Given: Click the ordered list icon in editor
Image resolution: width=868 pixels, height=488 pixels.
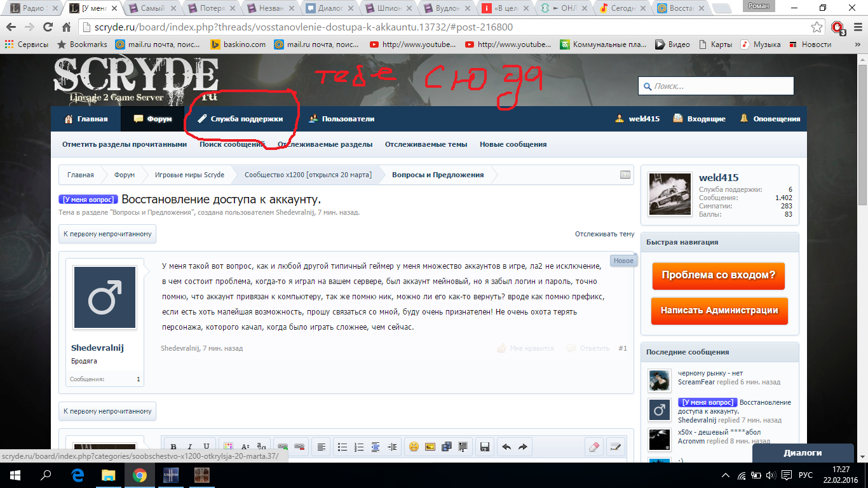Looking at the screenshot, I should tap(358, 447).
